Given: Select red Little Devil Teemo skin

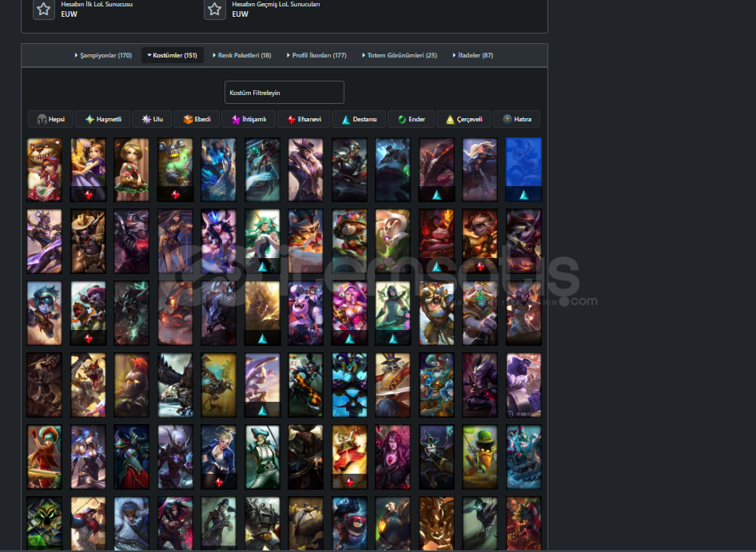Looking at the screenshot, I should point(436,241).
